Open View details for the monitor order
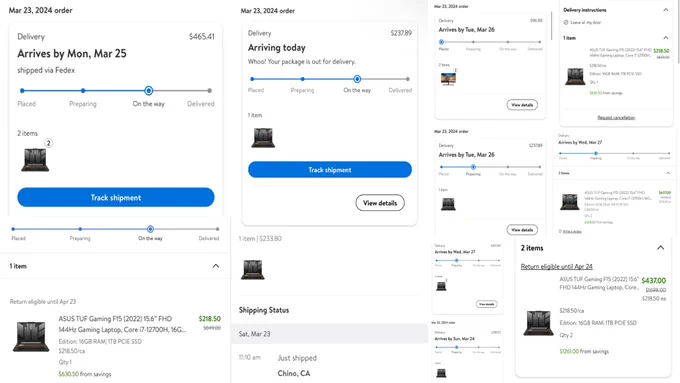The width and height of the screenshot is (680, 383). [522, 105]
